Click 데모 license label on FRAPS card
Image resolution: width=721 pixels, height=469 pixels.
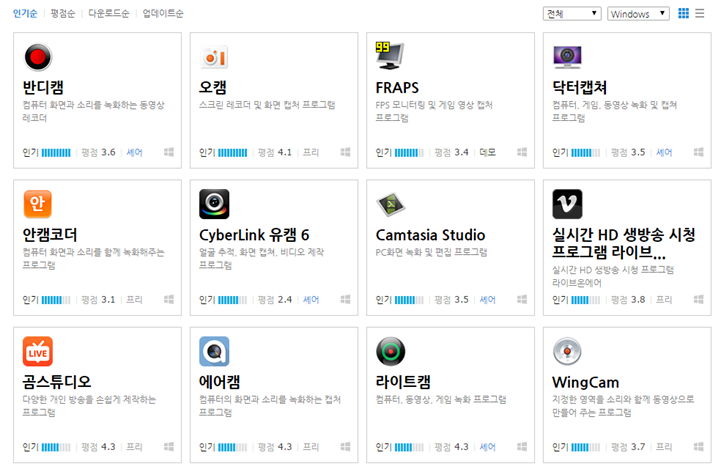coord(487,153)
